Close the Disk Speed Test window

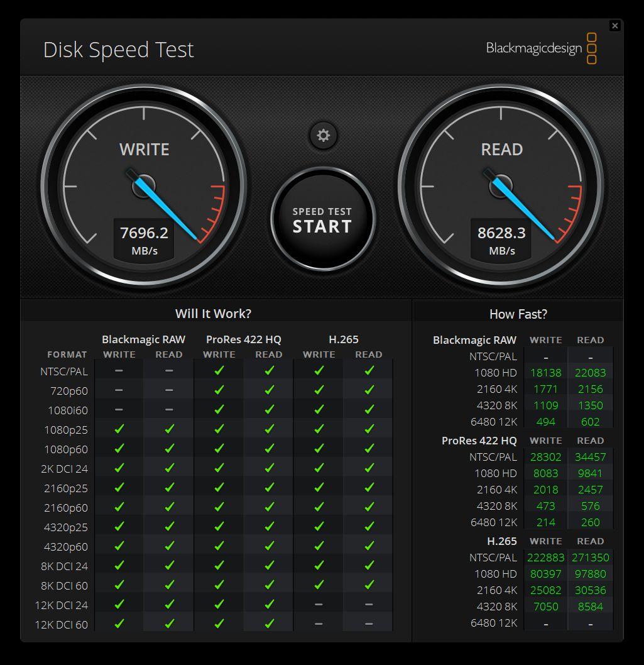point(614,26)
